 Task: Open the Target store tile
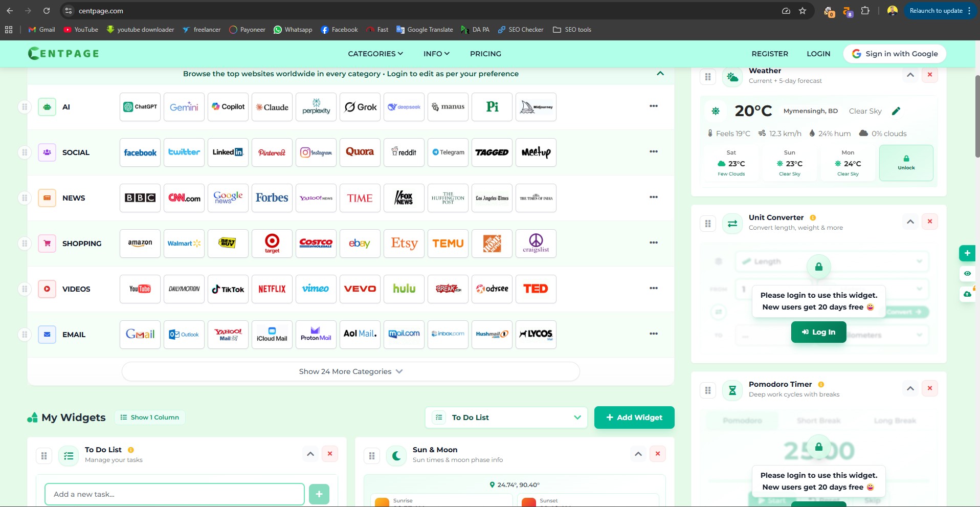click(x=272, y=244)
